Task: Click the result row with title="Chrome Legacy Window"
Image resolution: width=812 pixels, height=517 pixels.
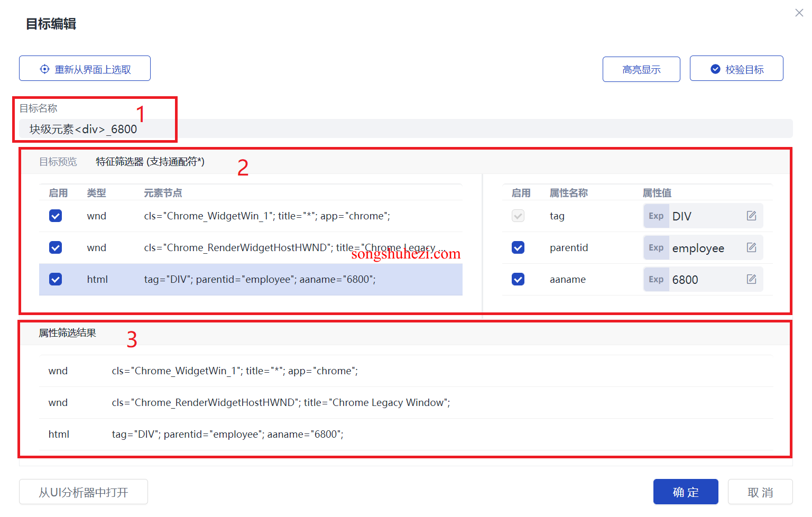Action: click(x=406, y=402)
